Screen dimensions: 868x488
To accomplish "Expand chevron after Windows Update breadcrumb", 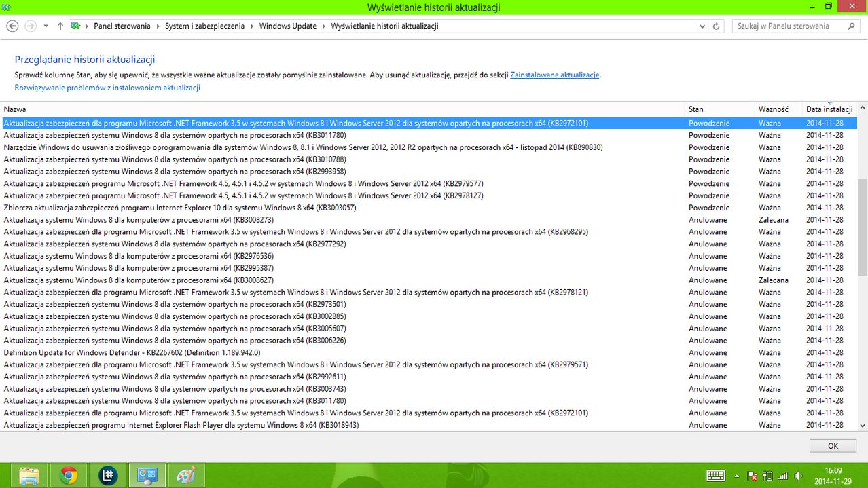I will [x=323, y=26].
